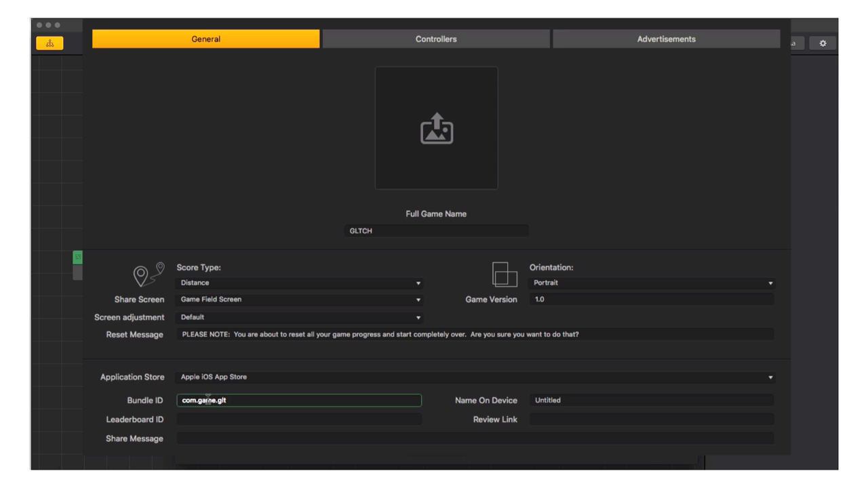Open the Share Screen dropdown
The height and width of the screenshot is (488, 868).
click(300, 300)
